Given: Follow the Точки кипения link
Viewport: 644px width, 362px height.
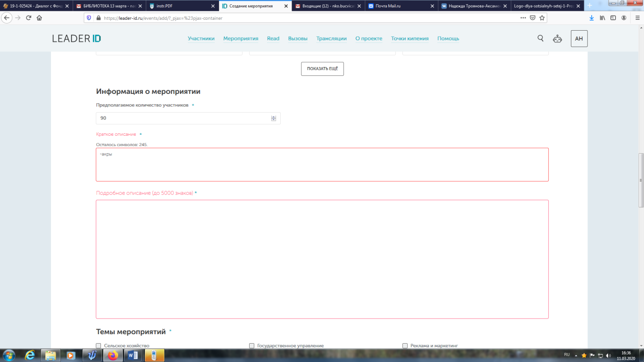Looking at the screenshot, I should pyautogui.click(x=410, y=39).
